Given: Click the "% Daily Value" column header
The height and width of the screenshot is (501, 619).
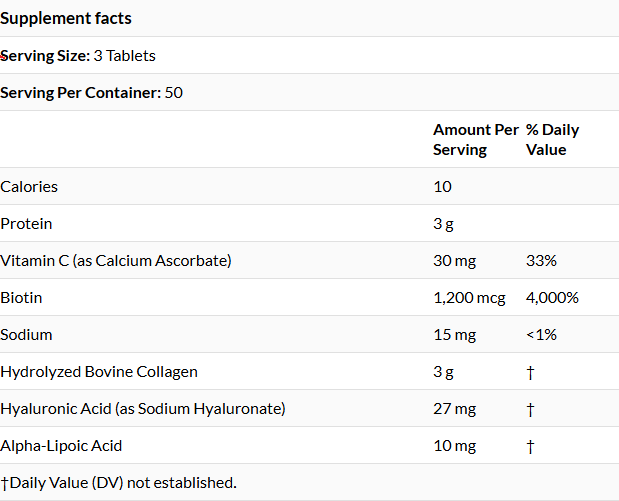Looking at the screenshot, I should [x=552, y=140].
